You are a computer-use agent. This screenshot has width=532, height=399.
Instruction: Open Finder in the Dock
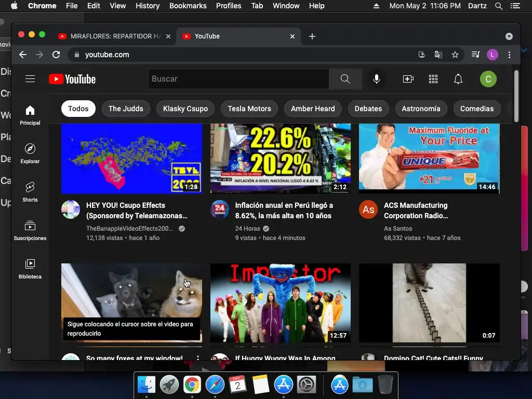(146, 385)
